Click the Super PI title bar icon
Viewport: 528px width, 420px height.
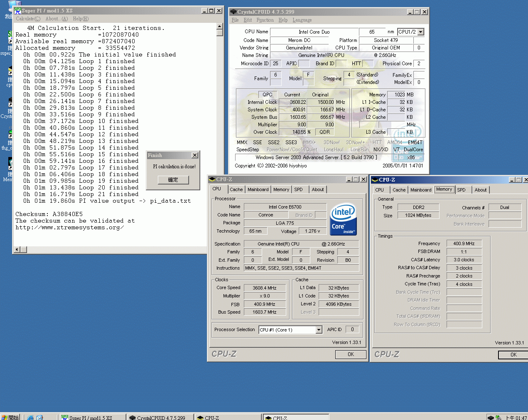tap(17, 11)
